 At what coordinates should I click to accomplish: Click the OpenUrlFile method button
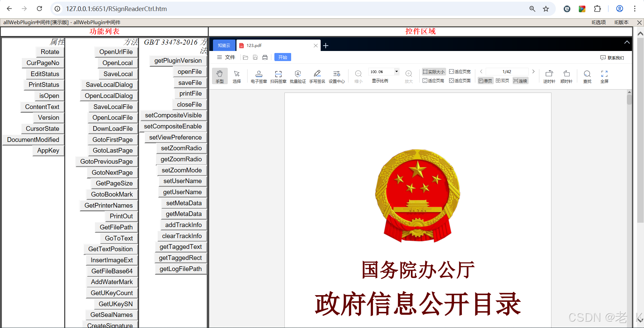click(116, 52)
